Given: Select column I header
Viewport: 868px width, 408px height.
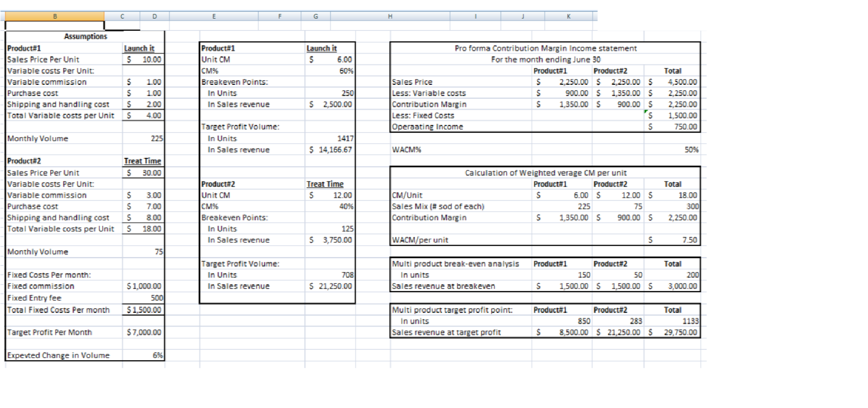Looking at the screenshot, I should tap(475, 16).
